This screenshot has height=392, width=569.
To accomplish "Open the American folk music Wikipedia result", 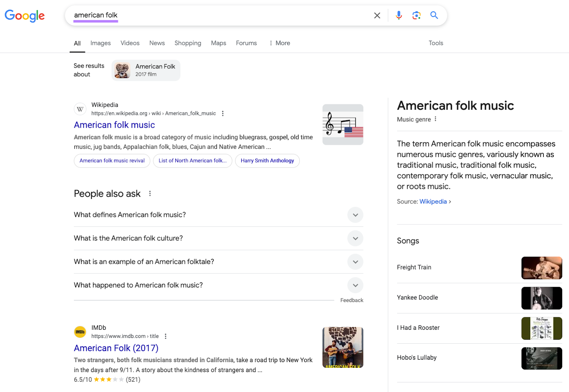I will pos(114,125).
